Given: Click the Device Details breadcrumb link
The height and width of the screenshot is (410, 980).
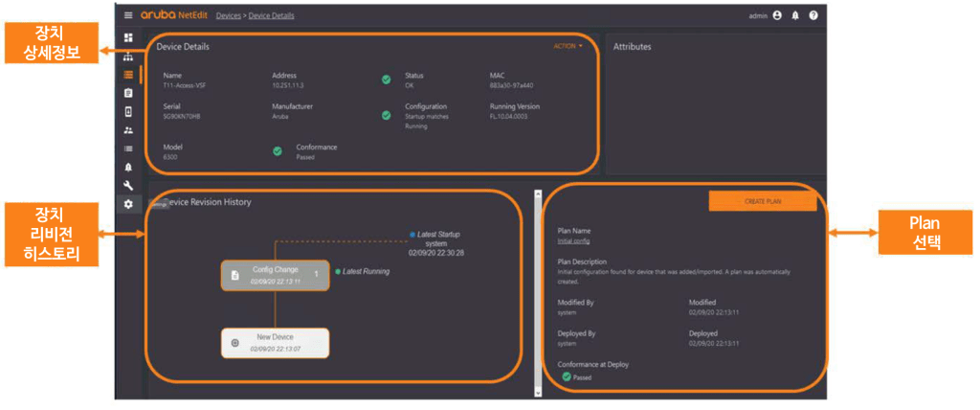Looking at the screenshot, I should coord(271,16).
